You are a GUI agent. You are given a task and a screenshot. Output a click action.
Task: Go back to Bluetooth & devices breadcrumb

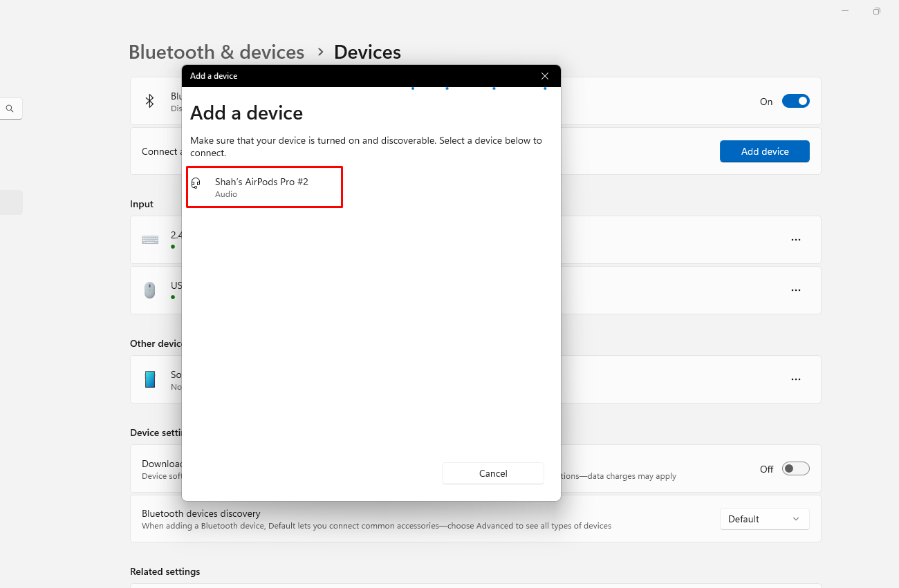tap(216, 53)
